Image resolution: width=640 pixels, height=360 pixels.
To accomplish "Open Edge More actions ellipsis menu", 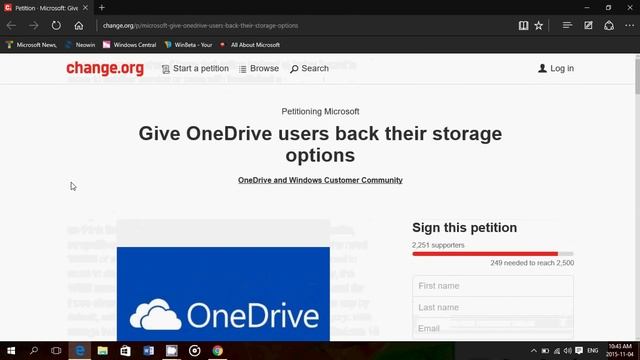I will tap(629, 25).
